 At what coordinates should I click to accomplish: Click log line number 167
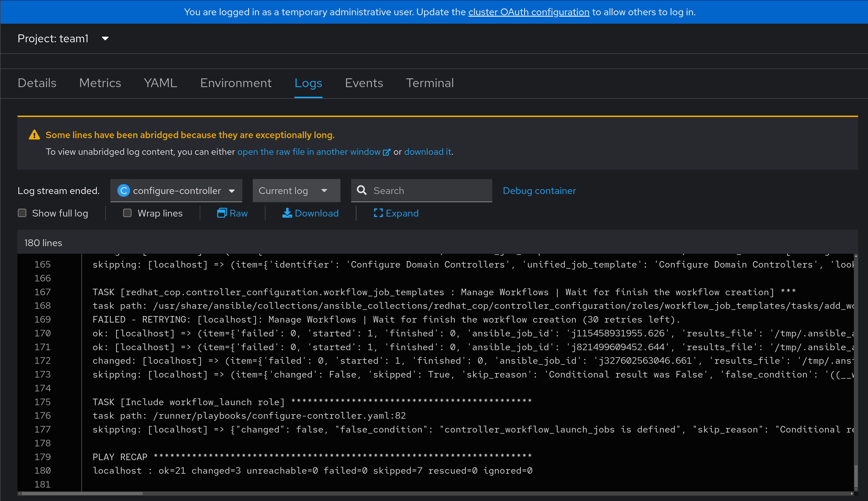click(x=42, y=292)
